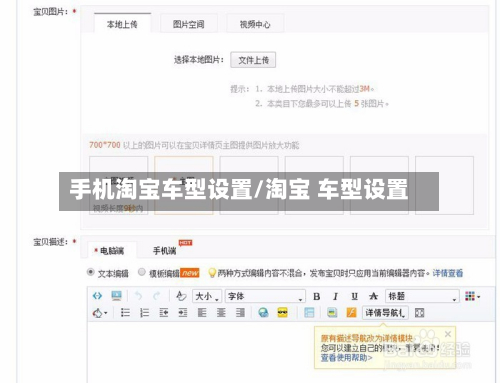This screenshot has height=383, width=500.
Task: Click the fourth empty image slot
Action: 314,185
